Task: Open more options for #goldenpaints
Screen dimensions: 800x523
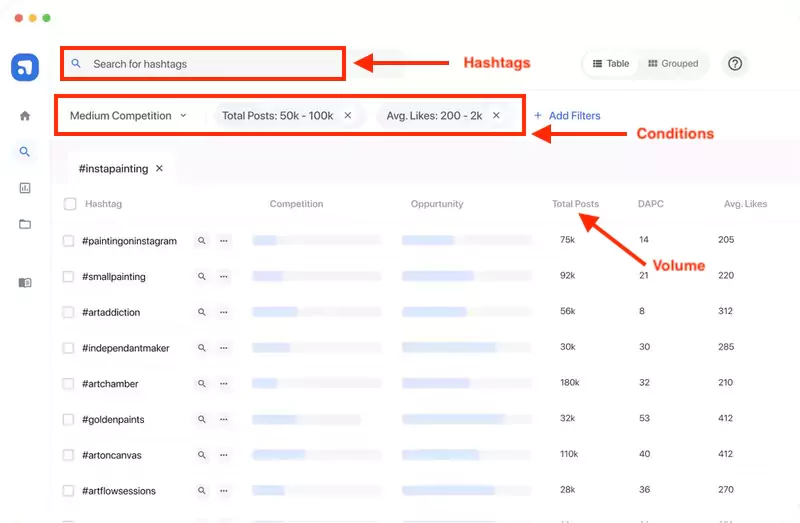Action: [x=223, y=419]
